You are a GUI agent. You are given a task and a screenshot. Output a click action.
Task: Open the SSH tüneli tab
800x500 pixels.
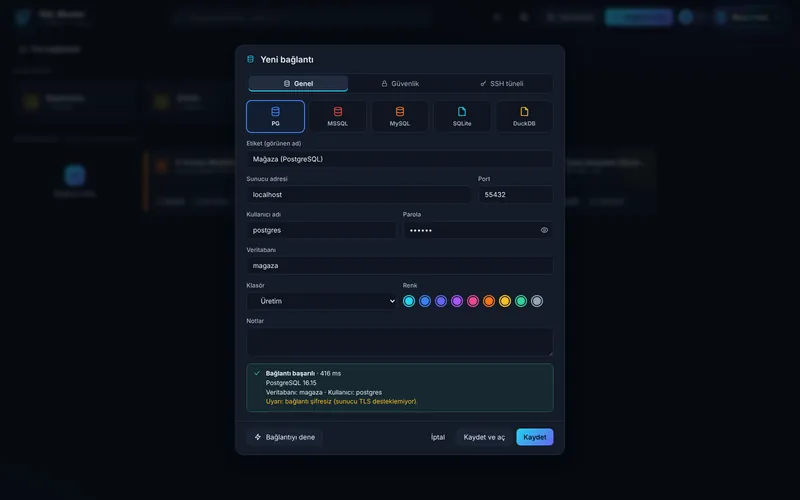pos(502,83)
